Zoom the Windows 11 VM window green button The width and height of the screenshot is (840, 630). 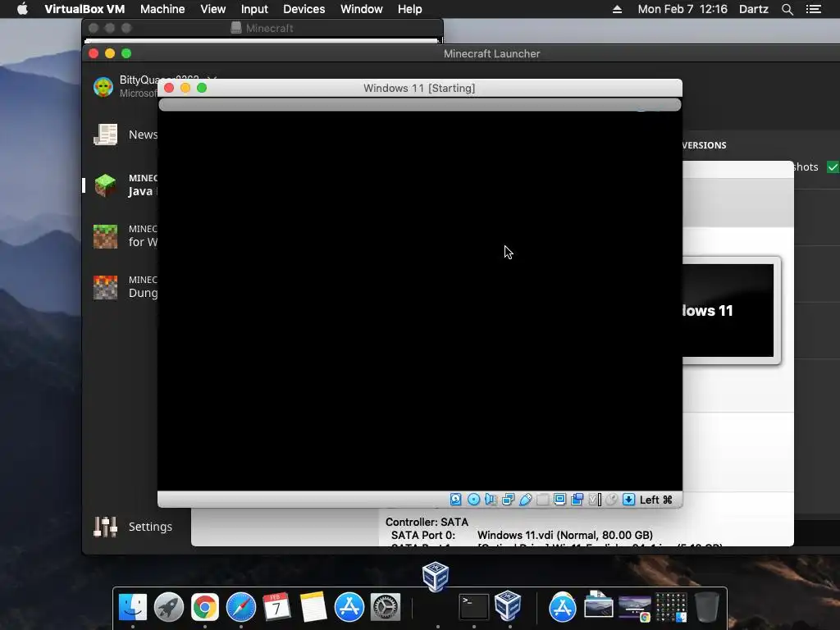click(x=202, y=88)
